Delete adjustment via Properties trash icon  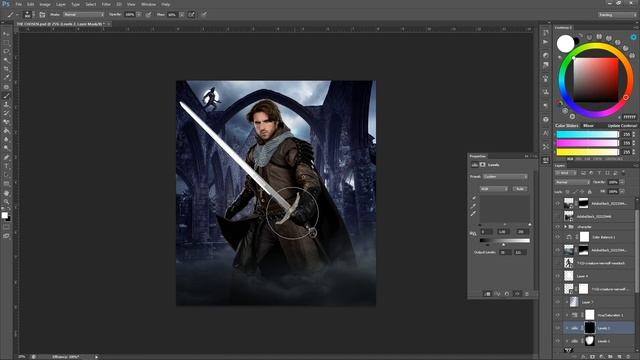click(527, 294)
